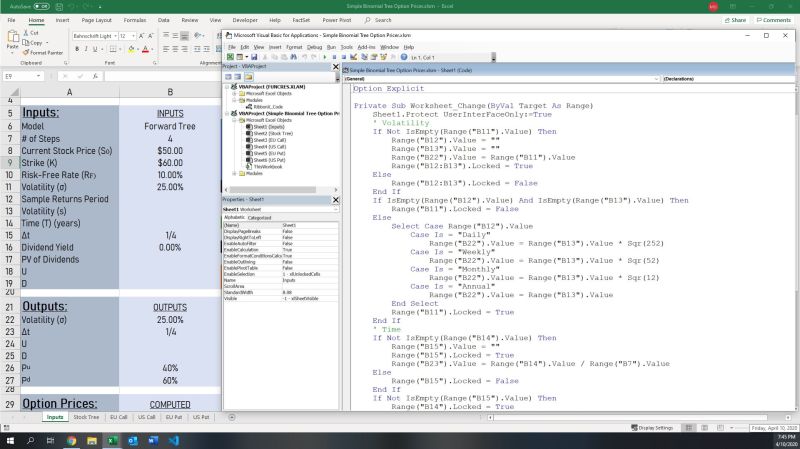This screenshot has height=449, width=800.
Task: Open Visual Studio Code from the taskbar
Action: coord(173,440)
